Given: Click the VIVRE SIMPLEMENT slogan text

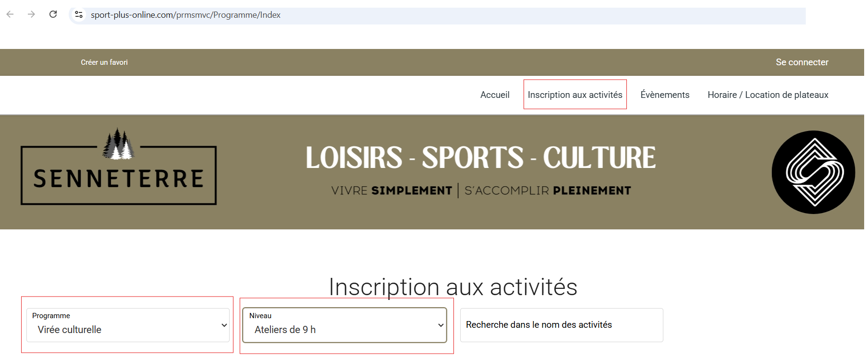Looking at the screenshot, I should pyautogui.click(x=391, y=191).
